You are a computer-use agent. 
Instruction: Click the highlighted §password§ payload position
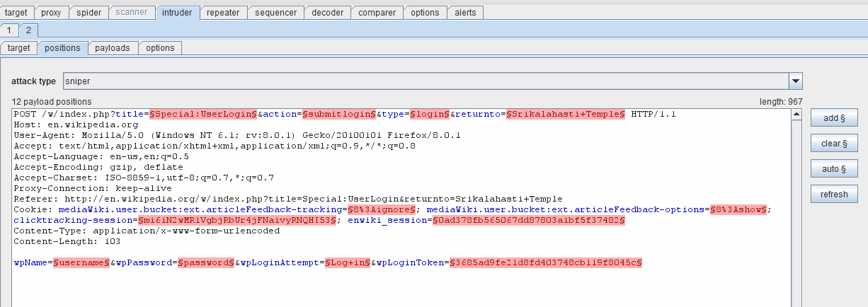(205, 262)
